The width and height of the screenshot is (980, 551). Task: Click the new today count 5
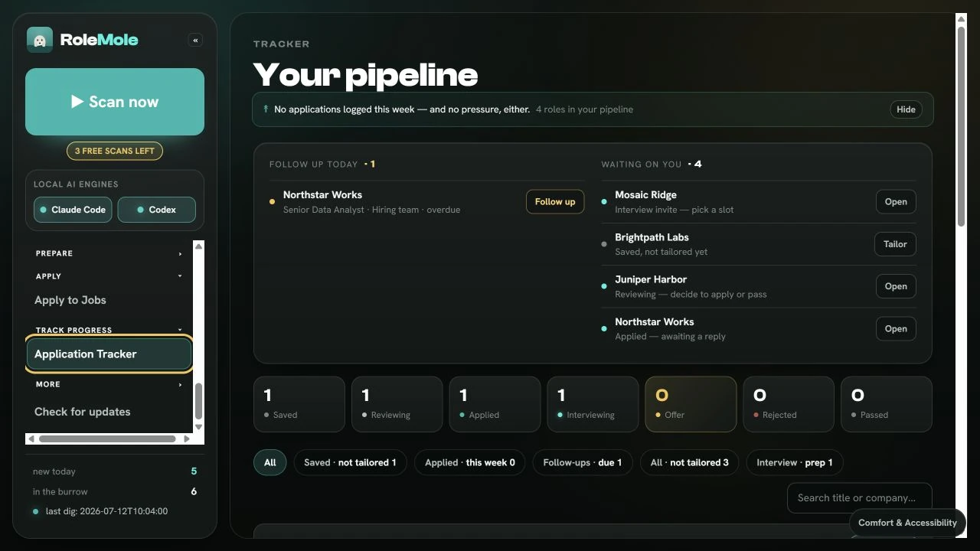click(x=194, y=471)
